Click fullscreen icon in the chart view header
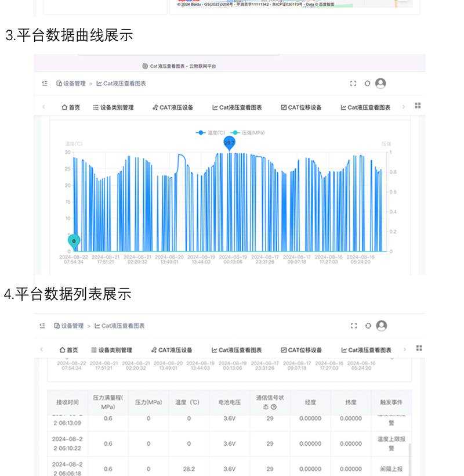 [353, 84]
